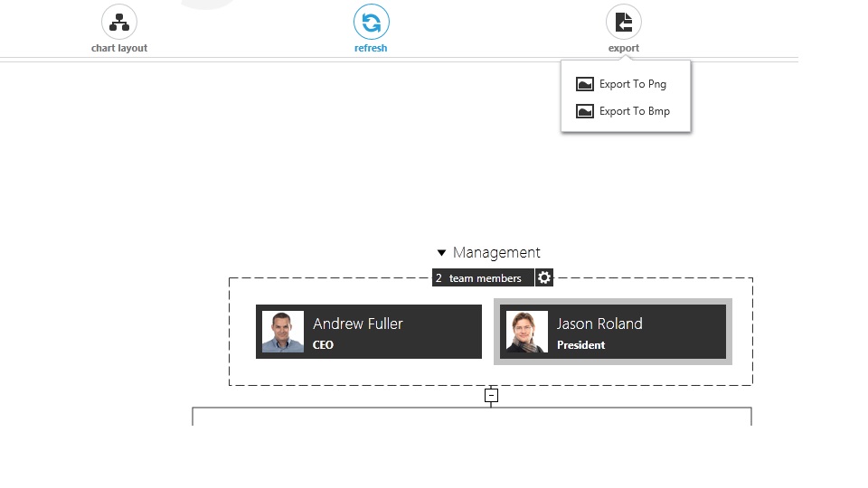Choose the Export To Bmp text option
The width and height of the screenshot is (868, 488).
(x=635, y=111)
